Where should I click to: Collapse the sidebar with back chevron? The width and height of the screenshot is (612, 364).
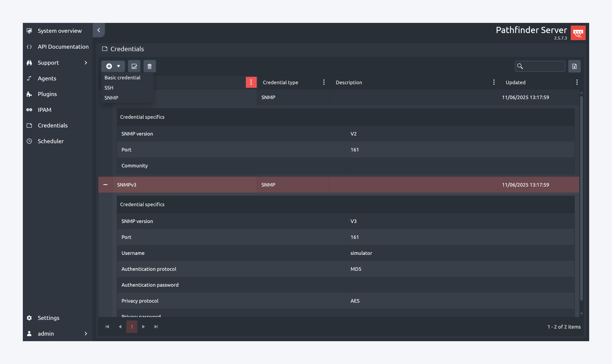(99, 30)
